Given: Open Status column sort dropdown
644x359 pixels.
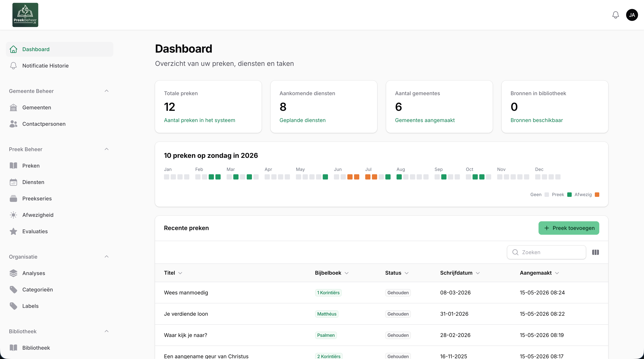Looking at the screenshot, I should [406, 273].
